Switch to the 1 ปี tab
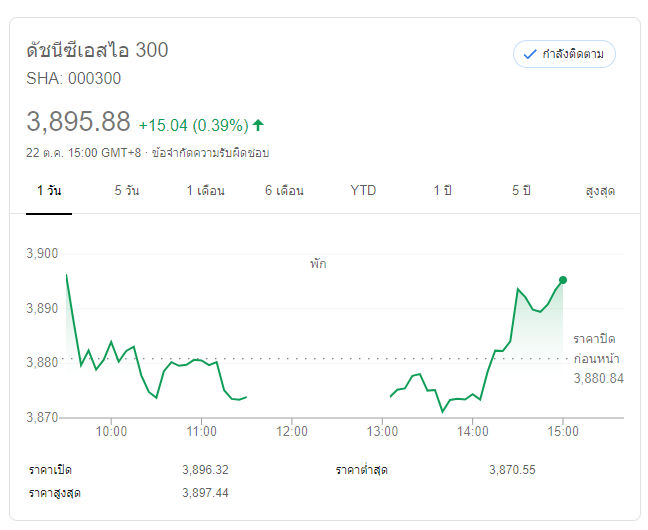This screenshot has height=530, width=648. click(442, 191)
